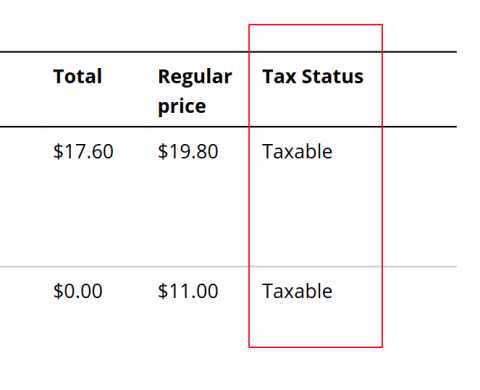Click the word 'Status' in the header
The image size is (480, 390).
point(333,76)
